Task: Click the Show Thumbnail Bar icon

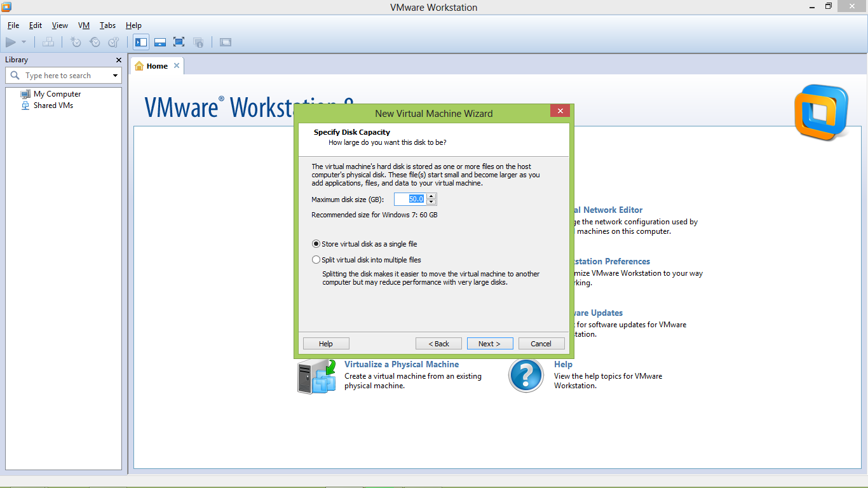Action: pos(159,42)
